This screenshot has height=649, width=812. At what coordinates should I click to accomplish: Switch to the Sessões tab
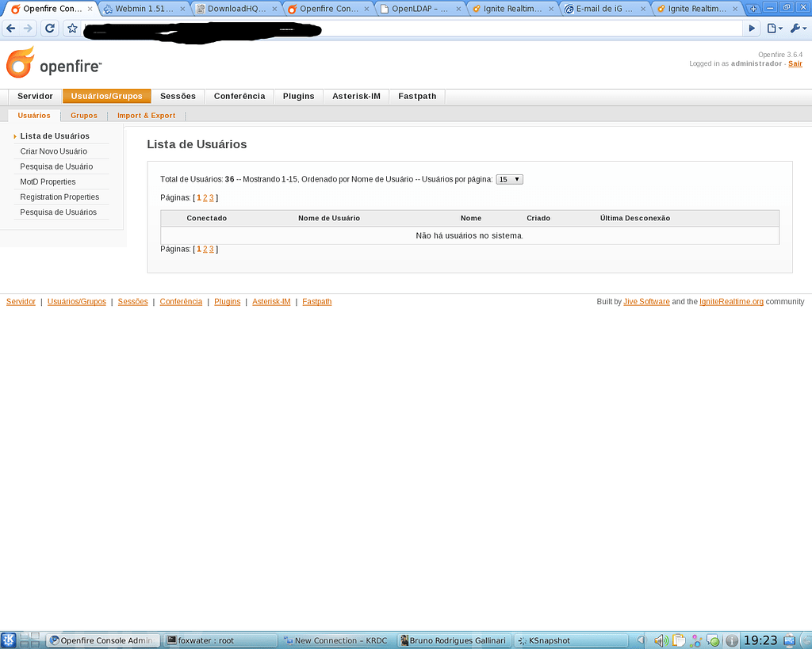point(178,96)
